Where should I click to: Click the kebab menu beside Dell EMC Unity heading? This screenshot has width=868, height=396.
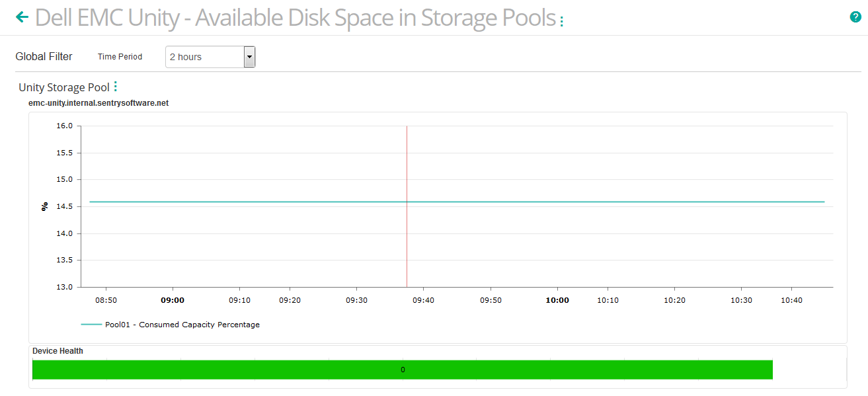pos(561,20)
